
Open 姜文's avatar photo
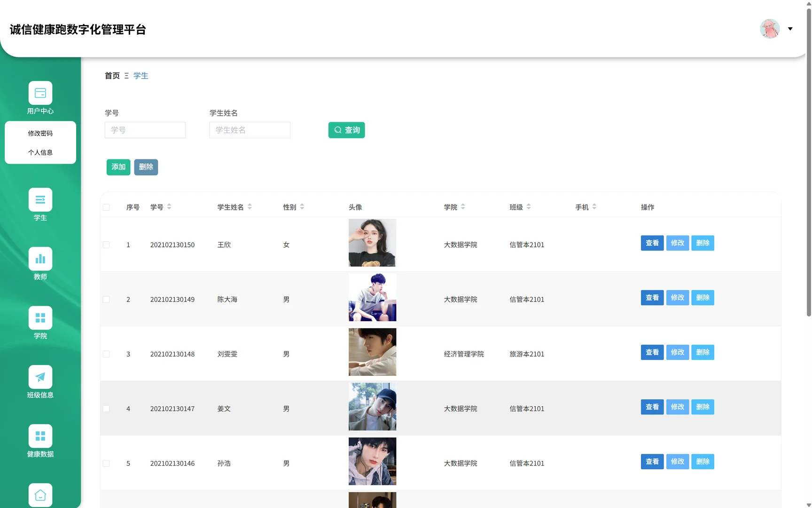(373, 406)
